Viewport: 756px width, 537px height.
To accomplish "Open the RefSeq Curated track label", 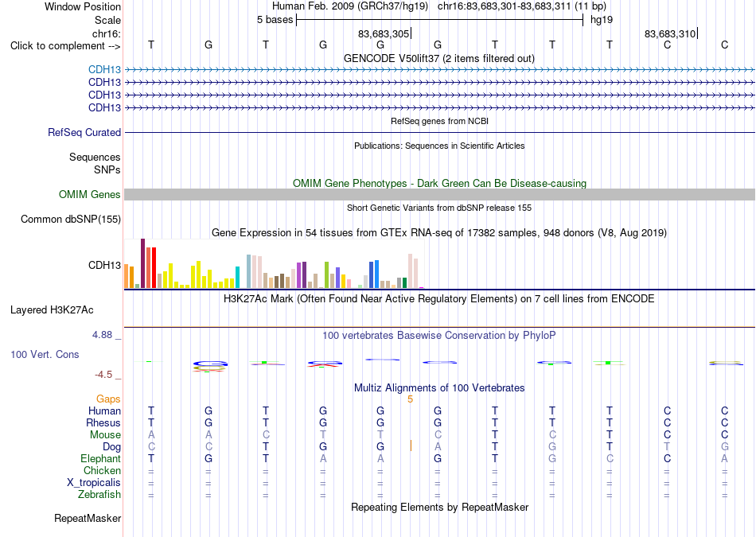I will (x=84, y=132).
